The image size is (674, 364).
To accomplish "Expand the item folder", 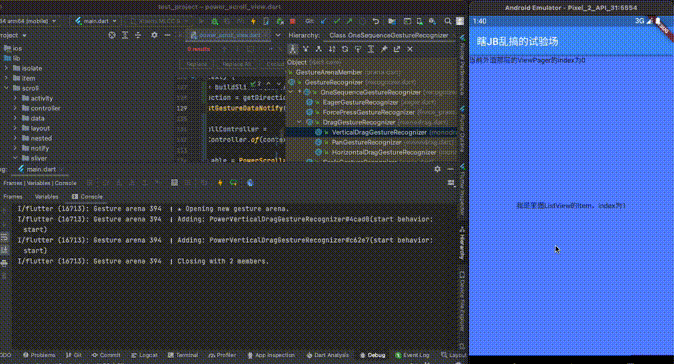I will tap(6, 78).
